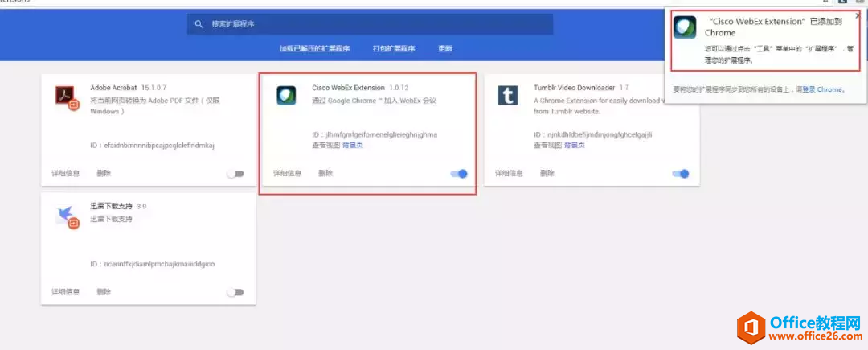
Task: Open 背景页 link in Cisco WebEx card
Action: (353, 145)
